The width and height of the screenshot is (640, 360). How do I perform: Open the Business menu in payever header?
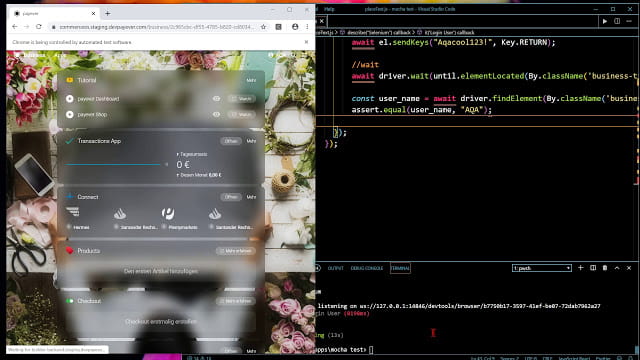pos(34,55)
